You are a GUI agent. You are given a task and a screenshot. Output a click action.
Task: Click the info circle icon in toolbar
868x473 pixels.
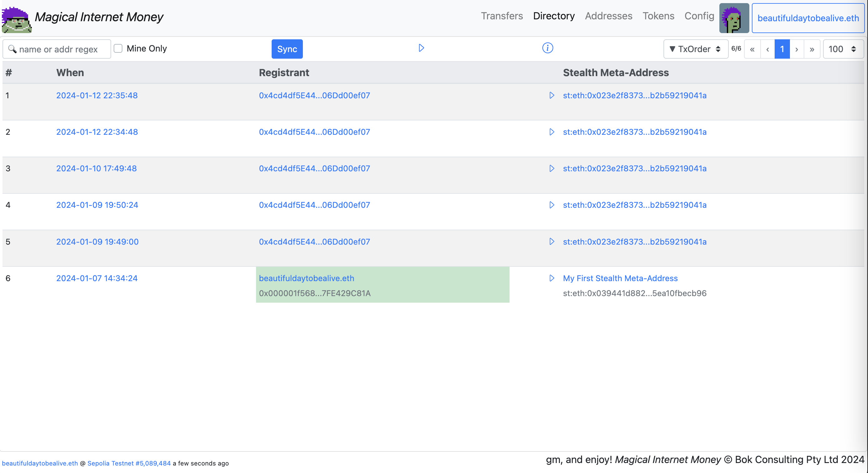[x=548, y=48]
